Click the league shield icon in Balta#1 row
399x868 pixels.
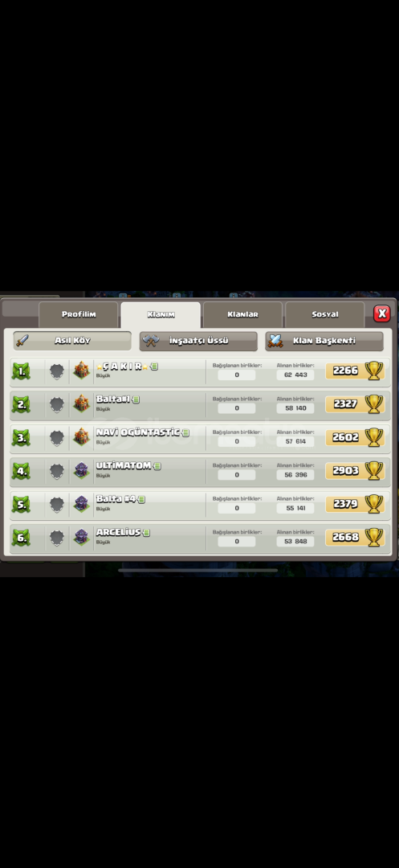click(57, 404)
